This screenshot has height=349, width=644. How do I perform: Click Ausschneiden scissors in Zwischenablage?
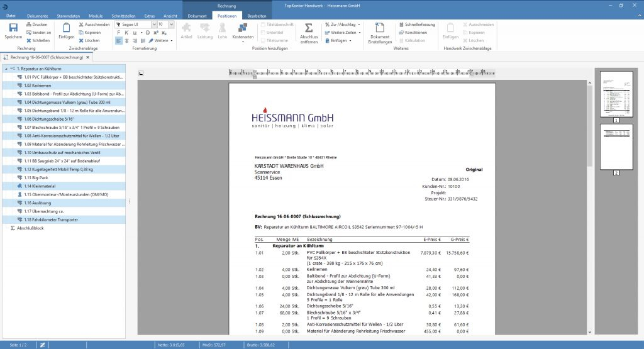tap(92, 24)
